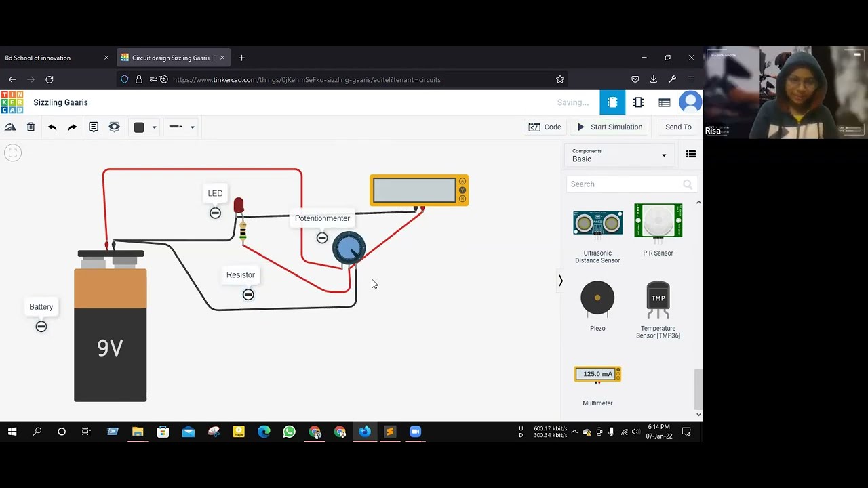Hide the Potentiometer label
This screenshot has width=868, height=488.
click(322, 238)
